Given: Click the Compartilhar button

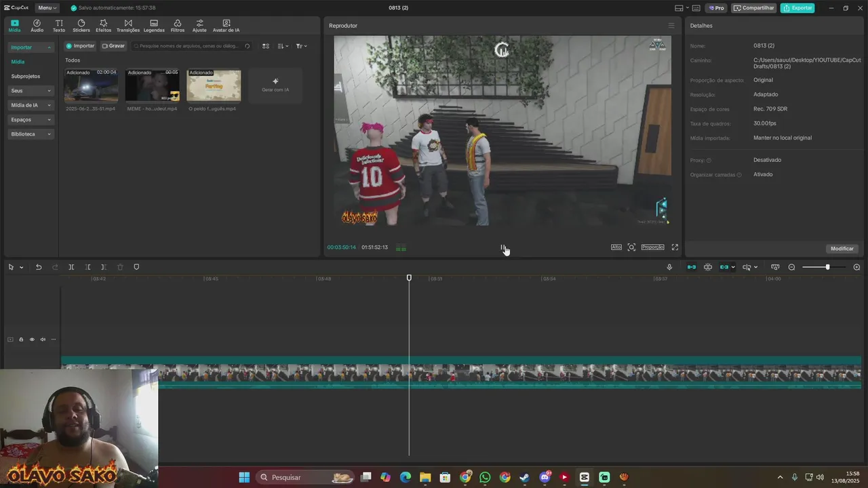Looking at the screenshot, I should point(754,8).
